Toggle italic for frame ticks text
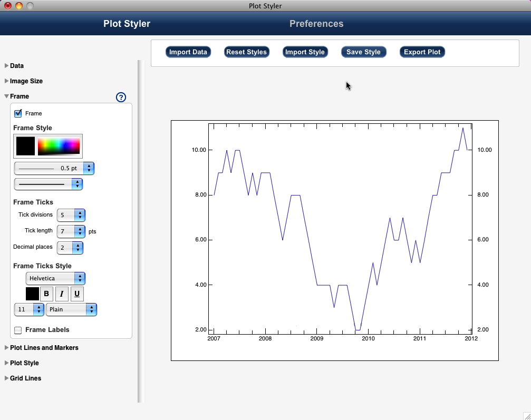Screen dimensions: 531x420 coord(61,294)
